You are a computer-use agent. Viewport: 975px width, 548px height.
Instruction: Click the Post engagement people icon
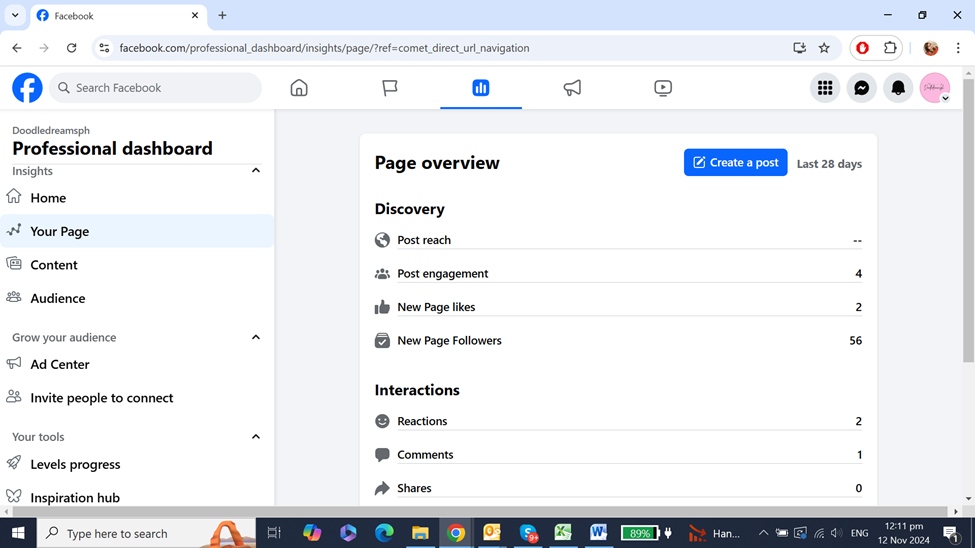pos(382,274)
